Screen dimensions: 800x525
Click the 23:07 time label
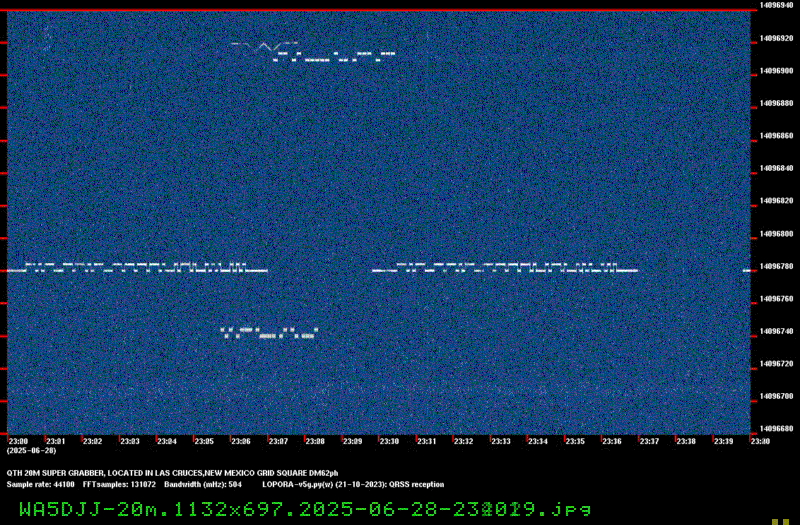278,441
